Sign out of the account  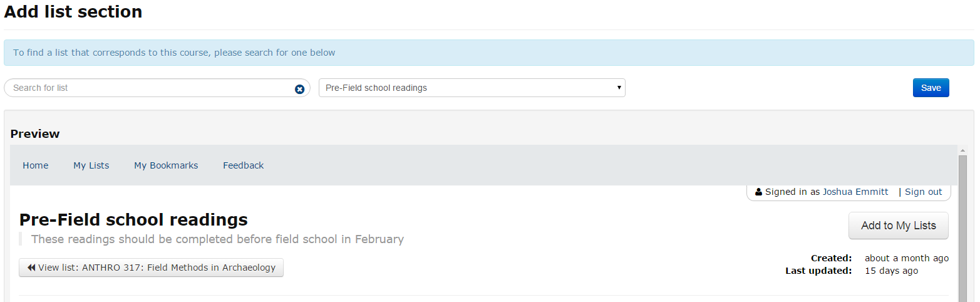click(923, 192)
